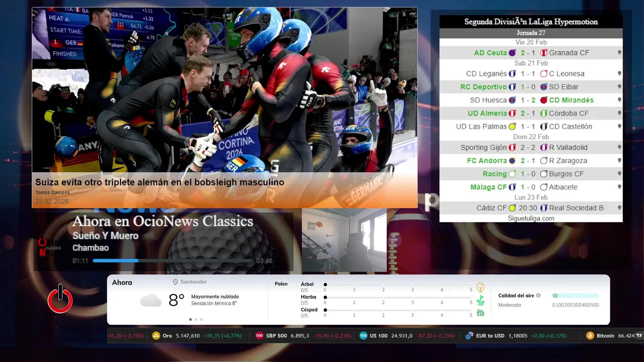
Task: Click the news date 22.02.2026
Action: [x=52, y=202]
